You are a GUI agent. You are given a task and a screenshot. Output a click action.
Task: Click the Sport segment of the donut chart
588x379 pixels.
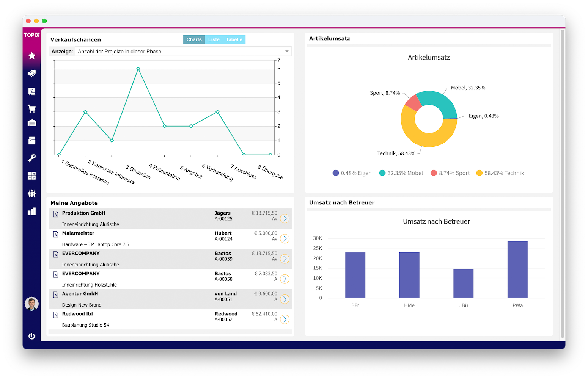(414, 102)
